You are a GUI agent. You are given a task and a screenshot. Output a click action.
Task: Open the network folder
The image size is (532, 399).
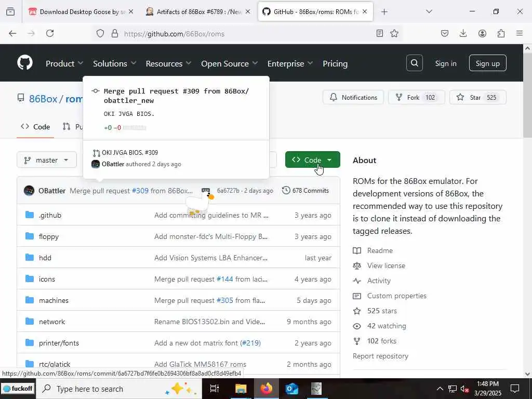pyautogui.click(x=51, y=322)
